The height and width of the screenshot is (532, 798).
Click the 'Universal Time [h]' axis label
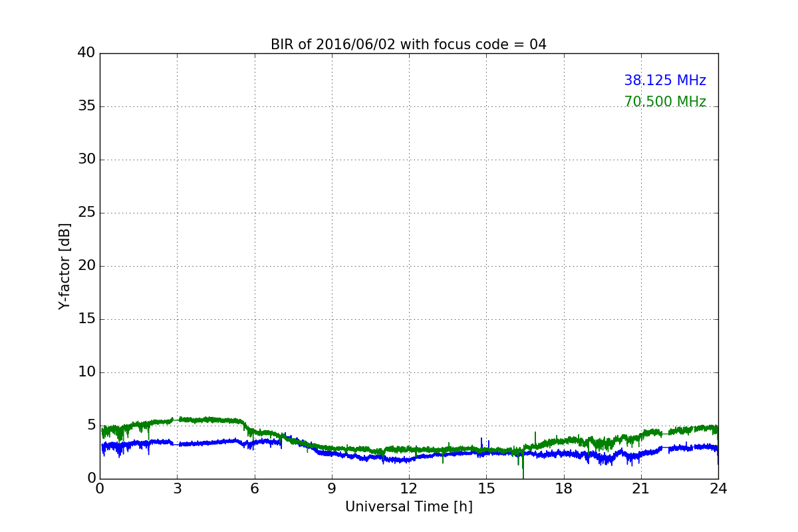[408, 507]
